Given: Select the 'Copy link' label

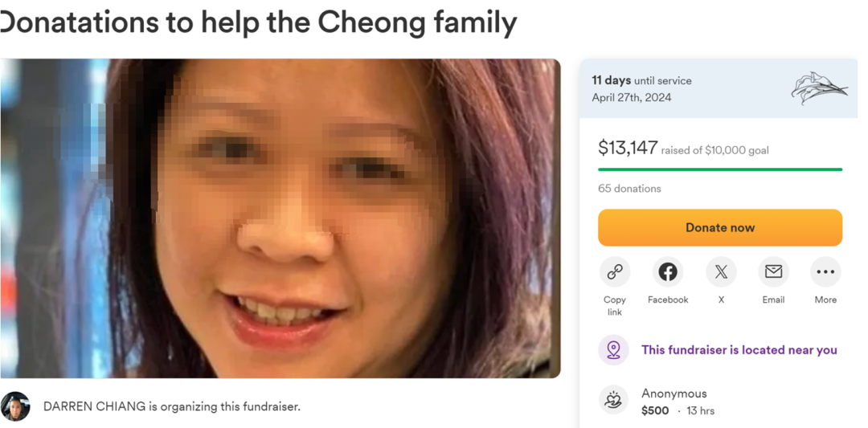Looking at the screenshot, I should point(615,306).
